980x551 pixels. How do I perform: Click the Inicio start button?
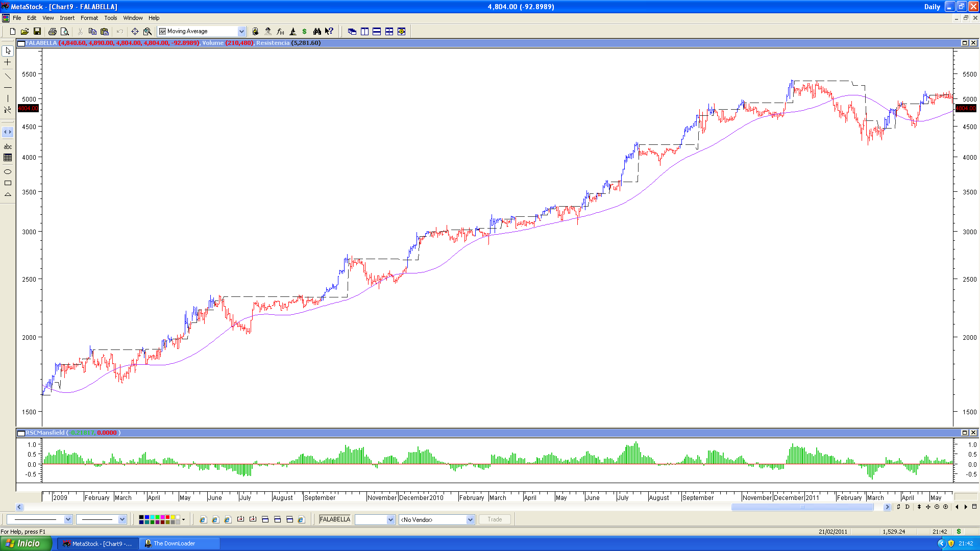(x=26, y=543)
